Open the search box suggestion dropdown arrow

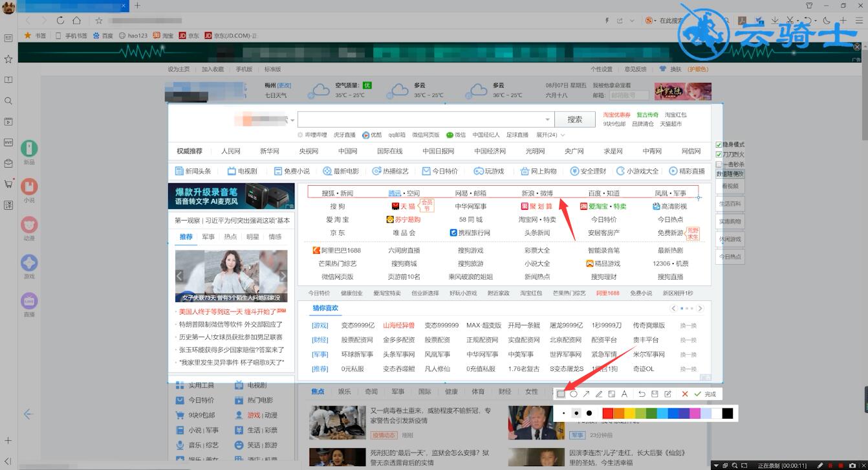tap(548, 120)
